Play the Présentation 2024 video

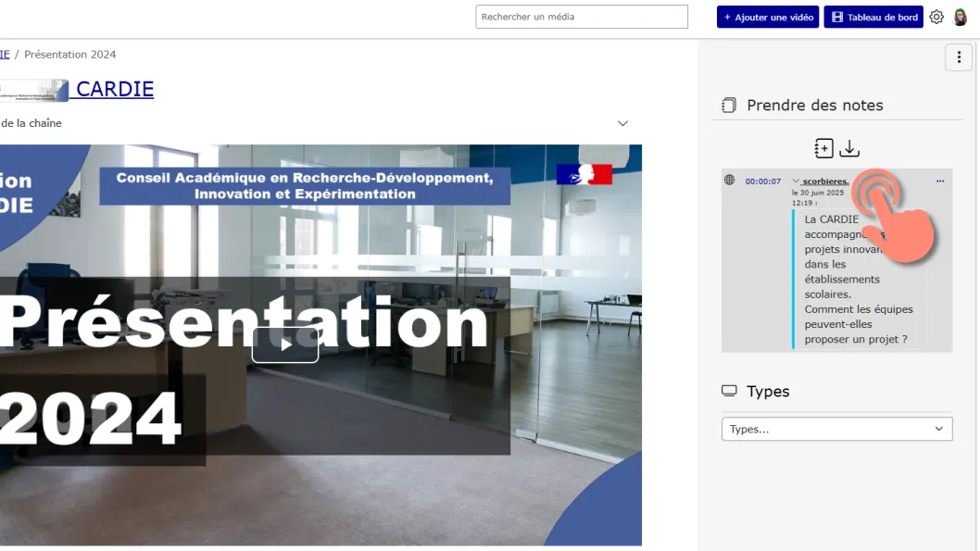point(285,344)
